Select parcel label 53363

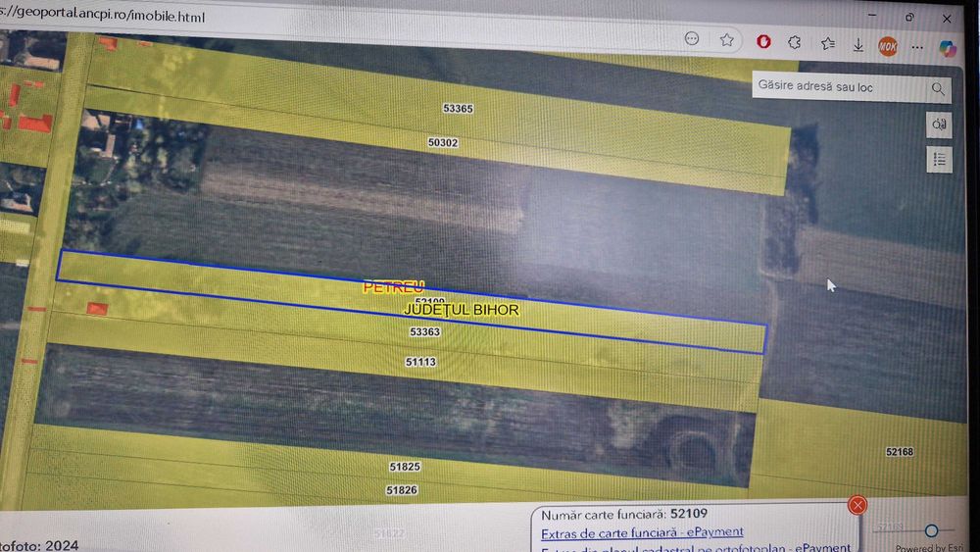425,332
